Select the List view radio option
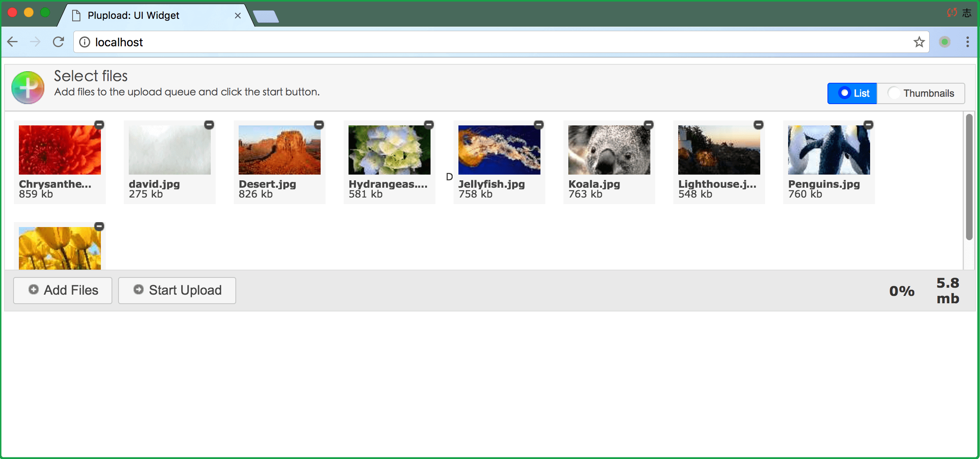This screenshot has width=980, height=459. point(852,93)
